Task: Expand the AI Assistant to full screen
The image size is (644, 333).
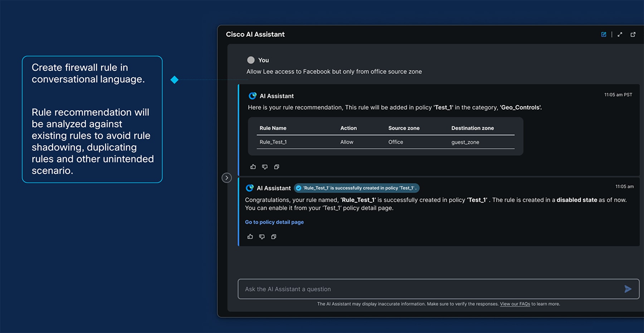Action: click(620, 34)
